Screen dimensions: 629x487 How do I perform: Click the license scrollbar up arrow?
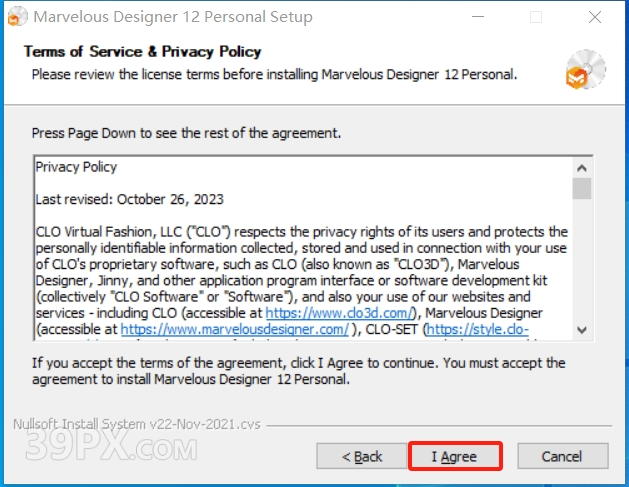[582, 168]
